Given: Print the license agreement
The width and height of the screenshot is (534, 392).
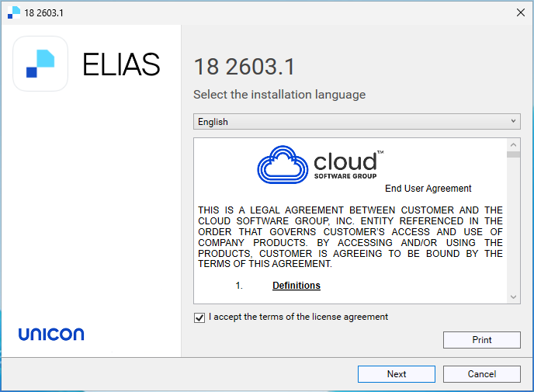Looking at the screenshot, I should point(481,340).
